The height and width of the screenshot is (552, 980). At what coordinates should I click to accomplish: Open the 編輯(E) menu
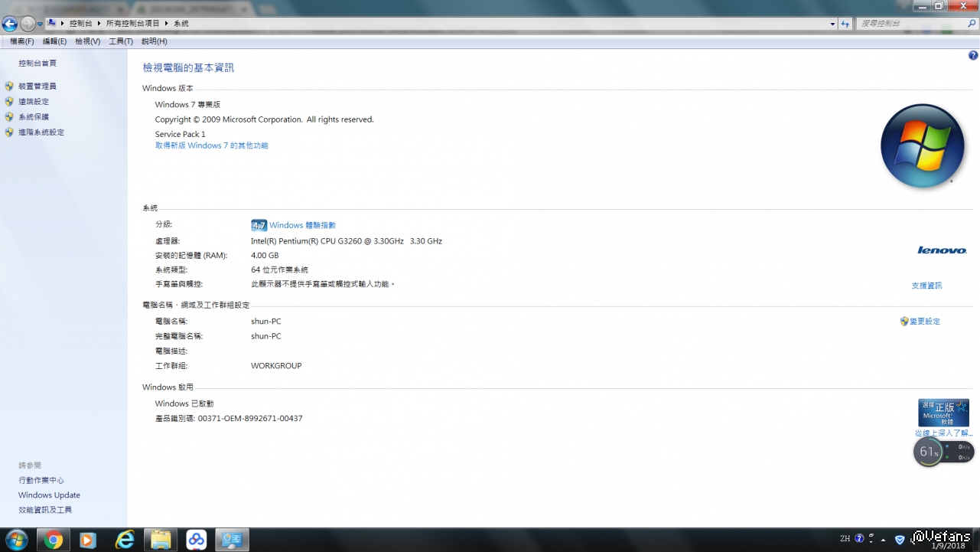coord(54,41)
